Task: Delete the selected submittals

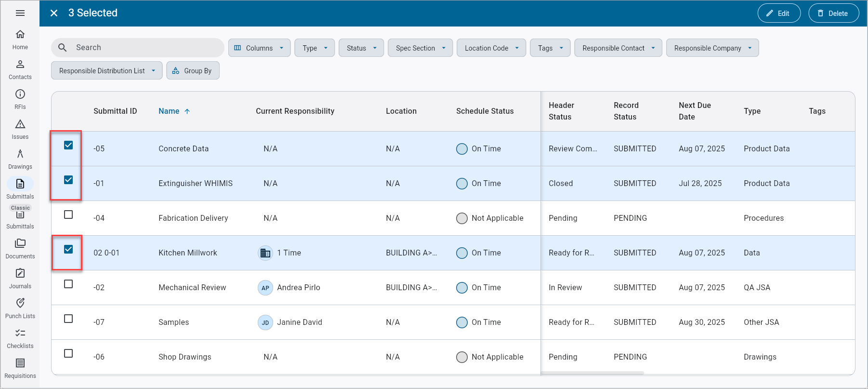Action: [833, 13]
